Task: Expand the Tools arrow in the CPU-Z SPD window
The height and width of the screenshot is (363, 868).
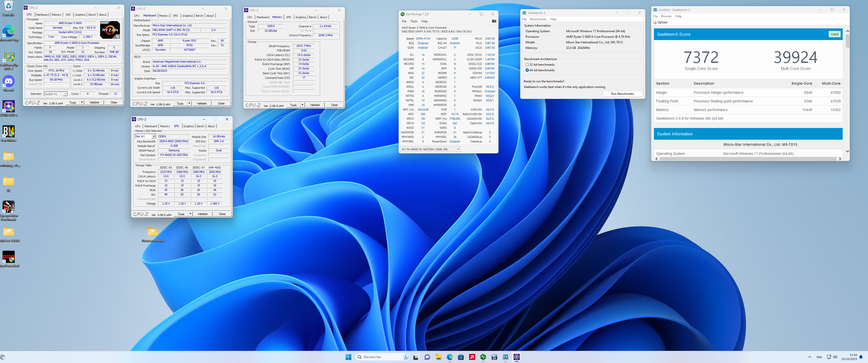Action: [190, 214]
